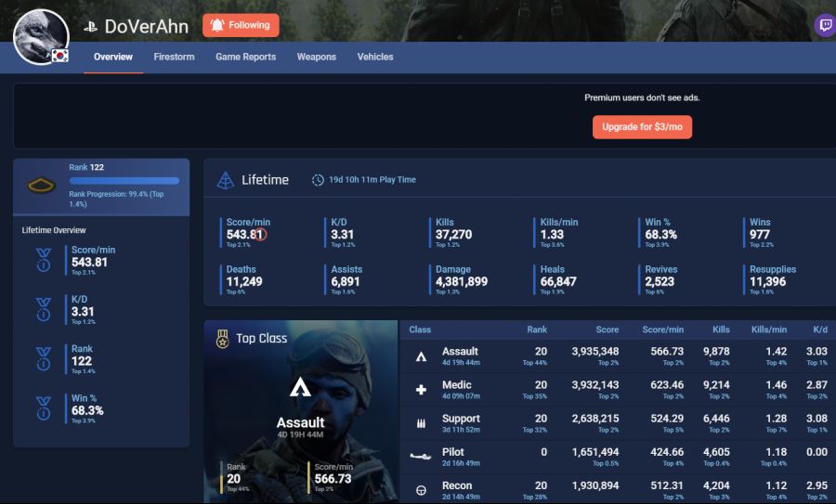Viewport: 836px width, 504px height.
Task: Switch to the Game Reports tab
Action: [x=245, y=57]
